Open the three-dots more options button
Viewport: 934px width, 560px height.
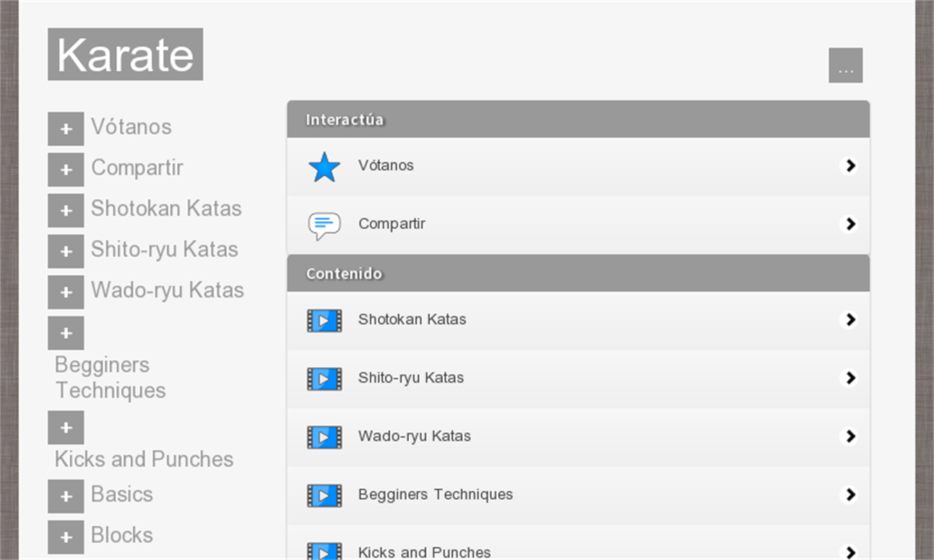pyautogui.click(x=845, y=66)
